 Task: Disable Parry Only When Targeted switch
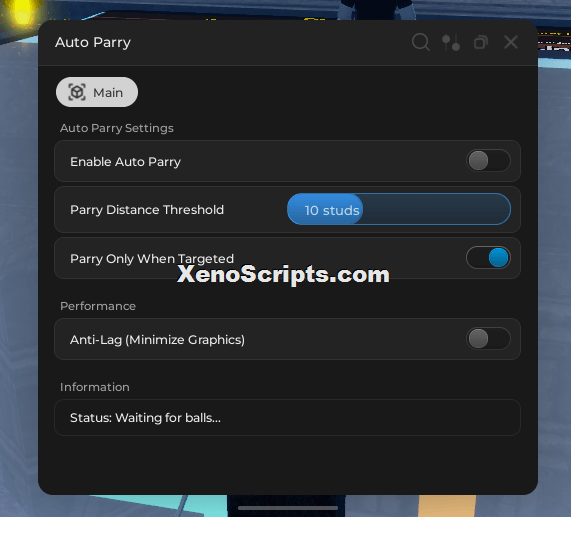tap(488, 257)
